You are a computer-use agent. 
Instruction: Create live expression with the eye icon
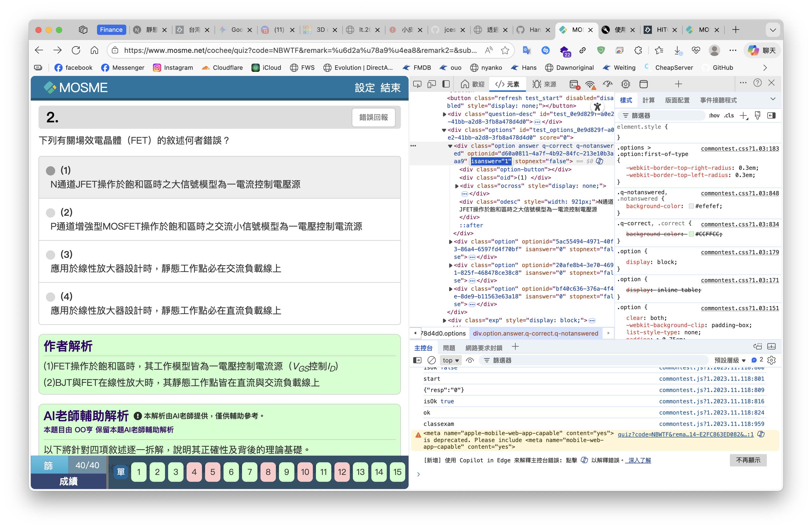(470, 360)
